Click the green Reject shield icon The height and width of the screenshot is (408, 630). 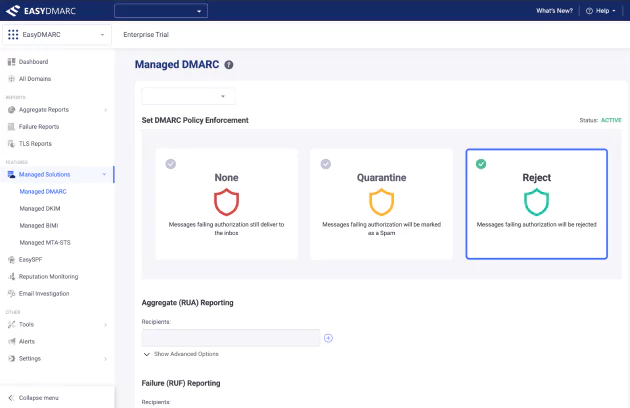(536, 202)
